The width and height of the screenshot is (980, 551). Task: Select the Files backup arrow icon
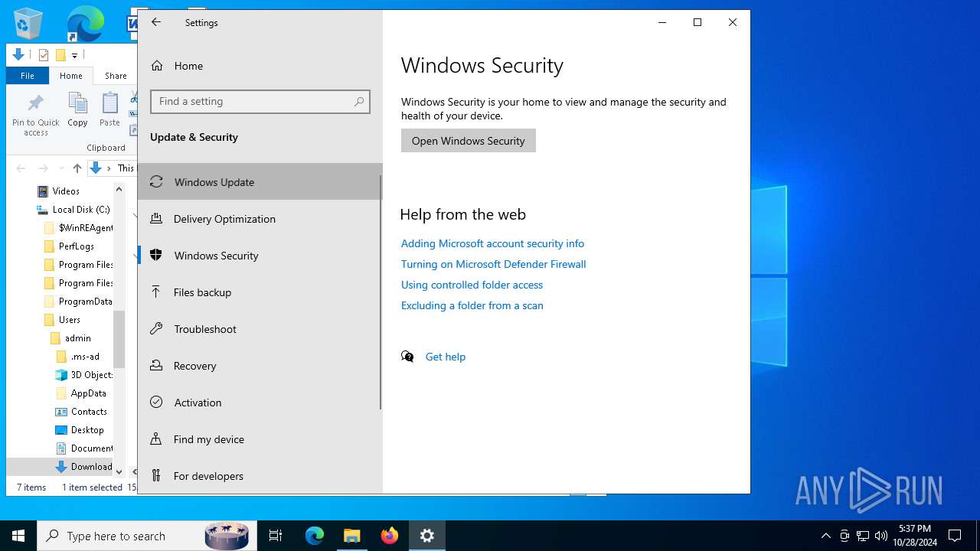(x=156, y=292)
